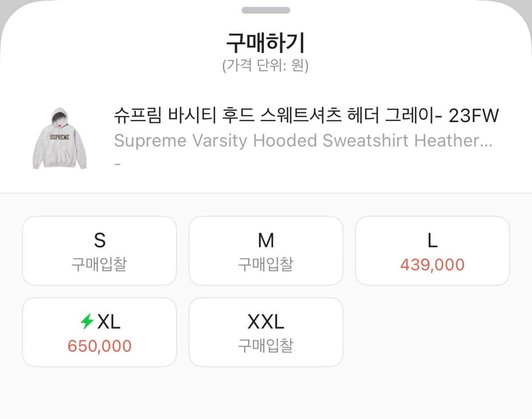Pick size XXL for a buy bid
The image size is (532, 419).
(266, 331)
